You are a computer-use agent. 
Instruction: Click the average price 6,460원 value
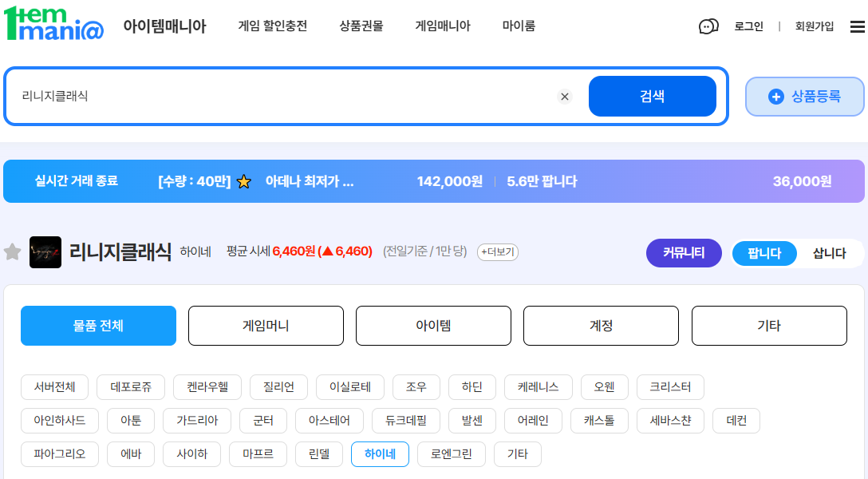coord(294,251)
